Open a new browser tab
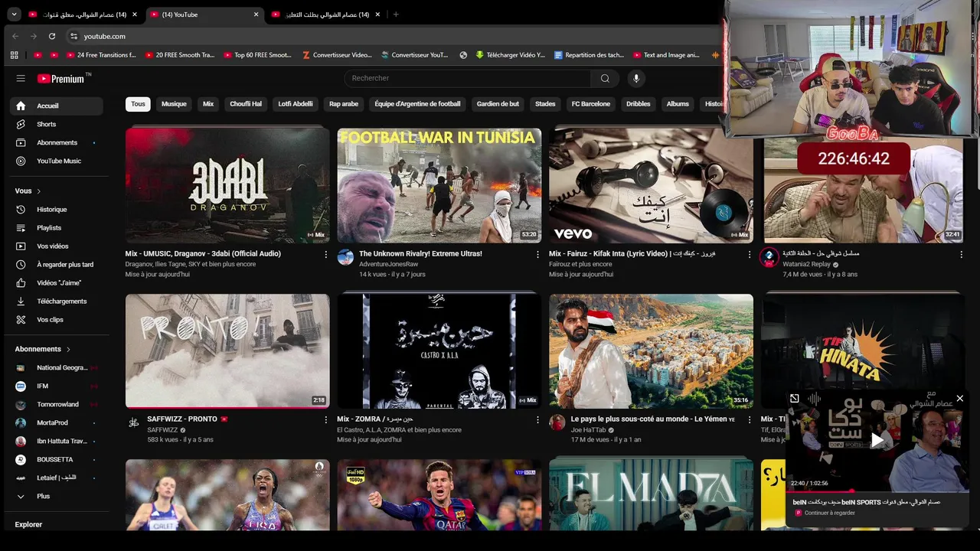Image resolution: width=980 pixels, height=551 pixels. tap(396, 15)
